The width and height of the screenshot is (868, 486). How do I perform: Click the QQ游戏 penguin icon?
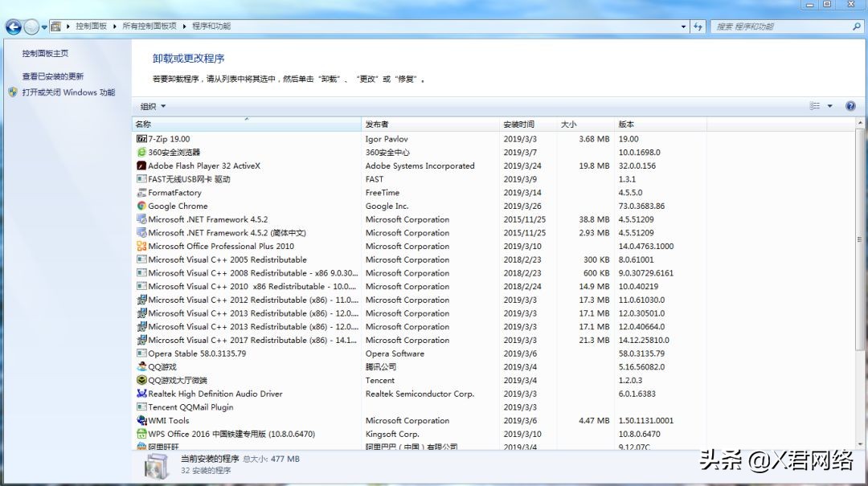(x=141, y=367)
